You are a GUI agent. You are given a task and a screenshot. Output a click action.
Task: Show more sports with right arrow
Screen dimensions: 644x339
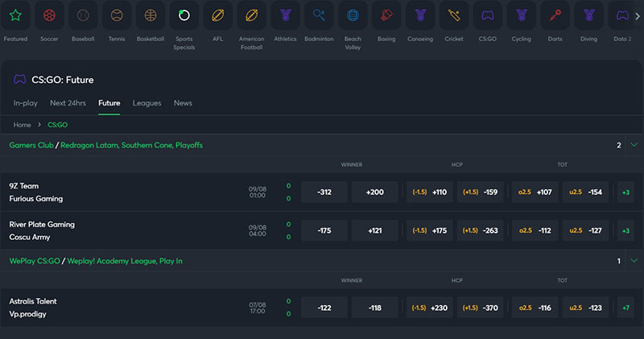pos(638,16)
